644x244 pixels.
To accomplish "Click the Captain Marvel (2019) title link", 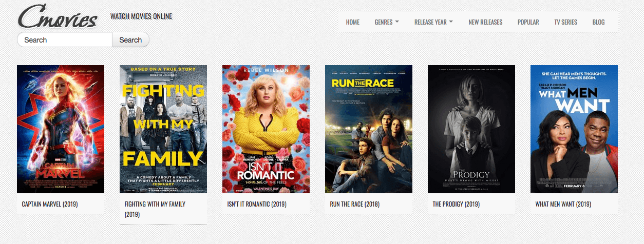I will [50, 204].
